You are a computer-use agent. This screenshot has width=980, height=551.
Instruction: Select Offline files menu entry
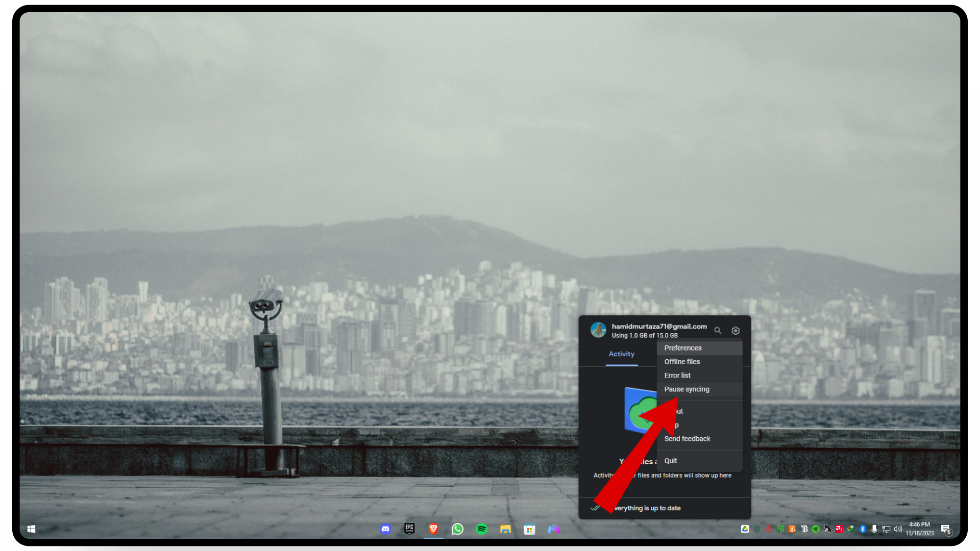[682, 362]
